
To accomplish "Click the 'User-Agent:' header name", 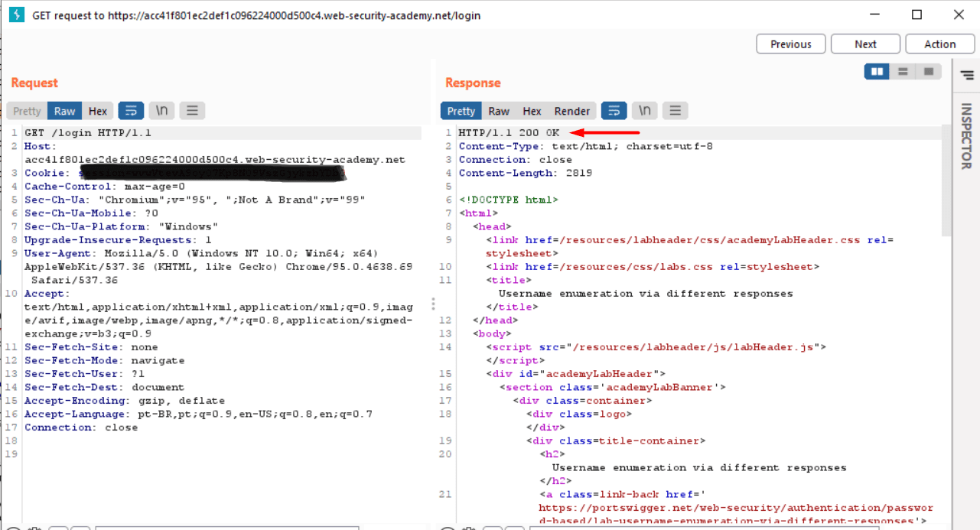I will pyautogui.click(x=62, y=253).
